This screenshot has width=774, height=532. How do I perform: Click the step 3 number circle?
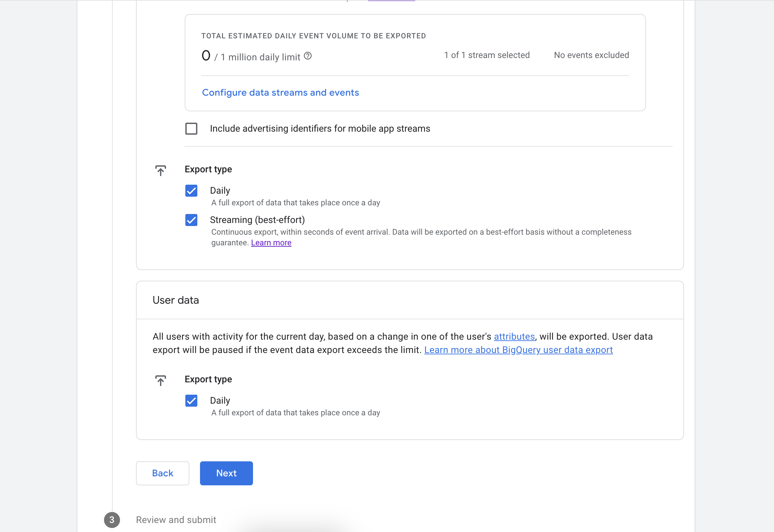tap(112, 520)
